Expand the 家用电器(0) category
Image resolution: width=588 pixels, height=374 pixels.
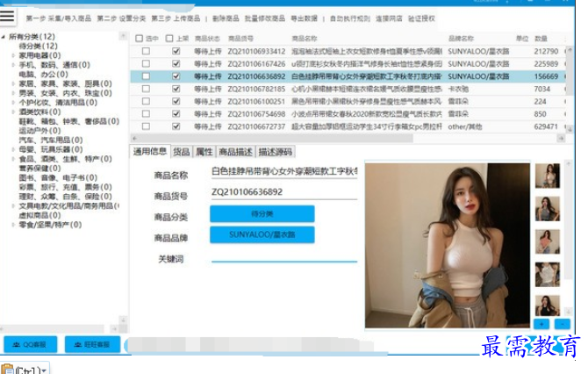point(13,55)
